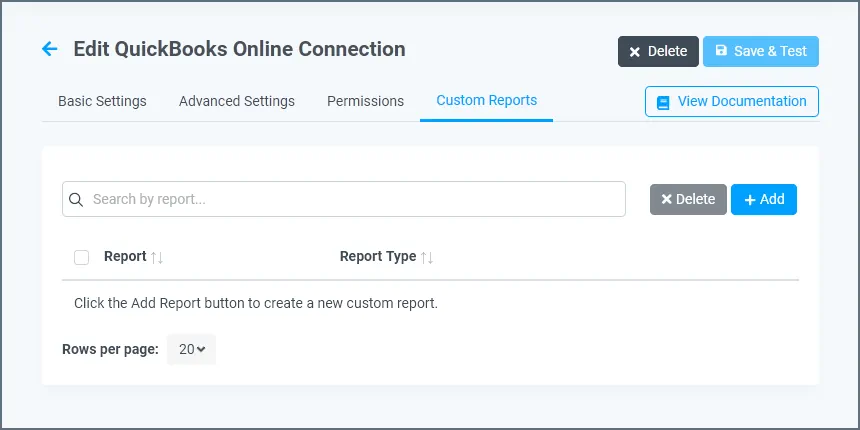Click the X icon on the dark Delete button
Screen dimensions: 860x430
(x=634, y=52)
